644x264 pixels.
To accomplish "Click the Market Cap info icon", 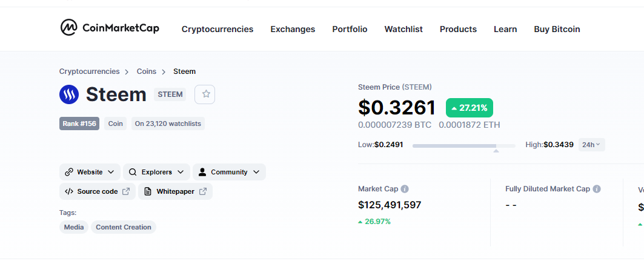I will point(405,189).
